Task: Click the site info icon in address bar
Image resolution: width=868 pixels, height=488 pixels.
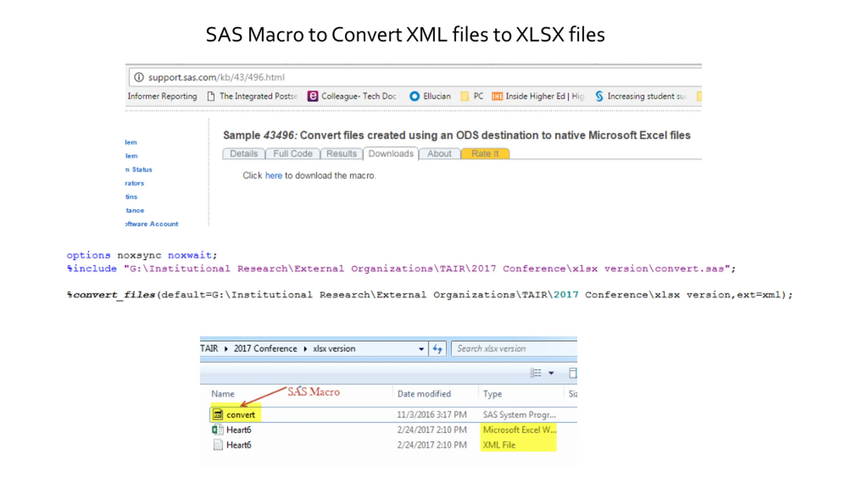Action: pos(139,77)
